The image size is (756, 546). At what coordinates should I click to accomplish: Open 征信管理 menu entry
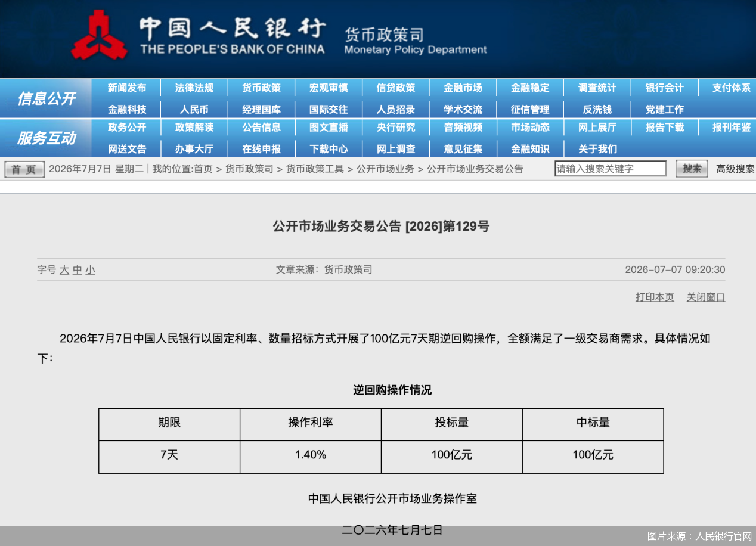click(530, 110)
